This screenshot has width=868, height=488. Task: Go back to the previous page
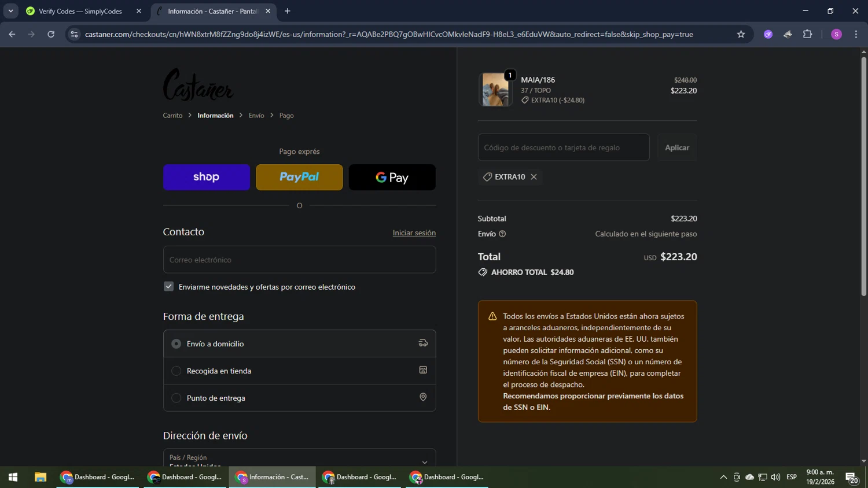12,34
